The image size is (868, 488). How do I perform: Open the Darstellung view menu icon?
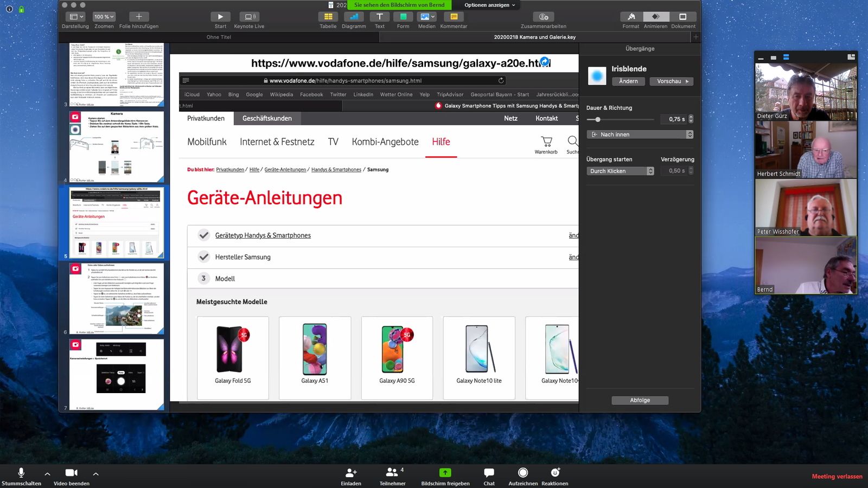75,17
